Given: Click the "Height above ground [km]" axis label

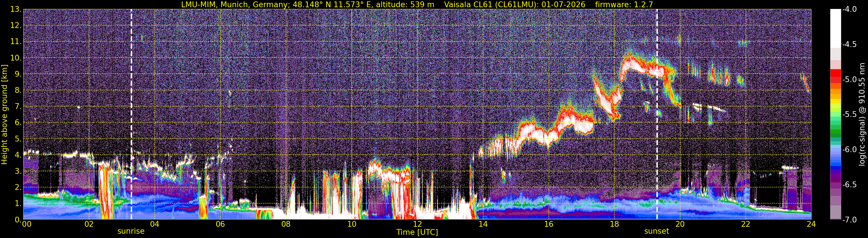Looking at the screenshot, I should [4, 114].
